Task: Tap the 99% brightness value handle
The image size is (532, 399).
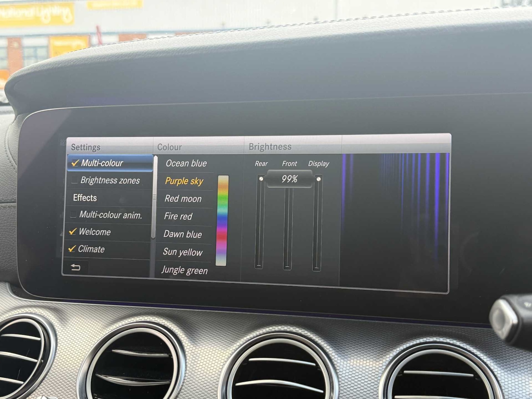Action: pos(289,179)
